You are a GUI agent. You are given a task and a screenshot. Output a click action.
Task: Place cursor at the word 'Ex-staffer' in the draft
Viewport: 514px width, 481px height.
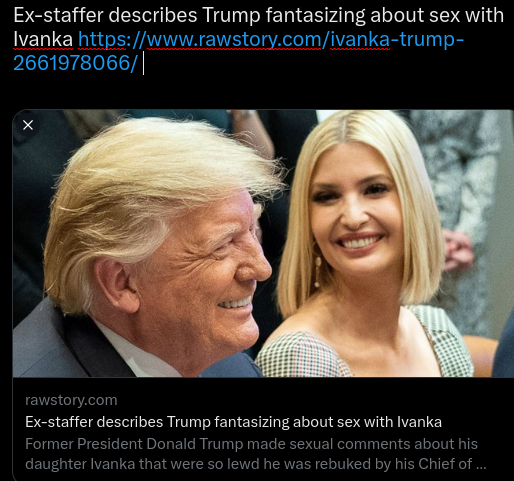pyautogui.click(x=58, y=15)
